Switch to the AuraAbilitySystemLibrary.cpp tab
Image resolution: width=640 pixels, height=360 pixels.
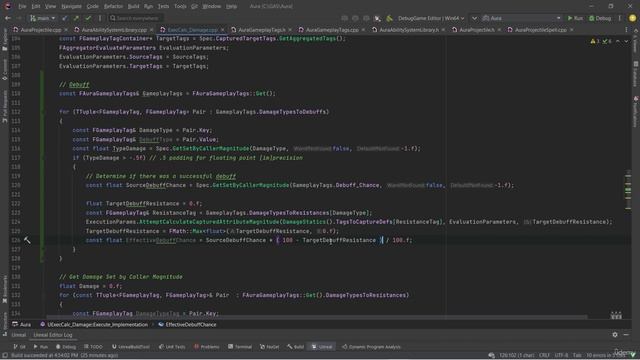pyautogui.click(x=114, y=30)
